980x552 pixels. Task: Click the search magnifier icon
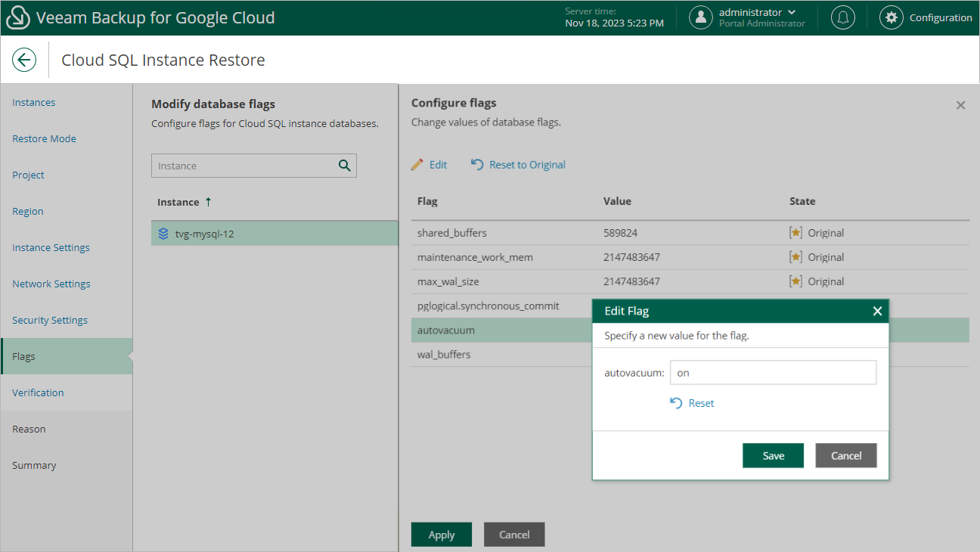[345, 166]
